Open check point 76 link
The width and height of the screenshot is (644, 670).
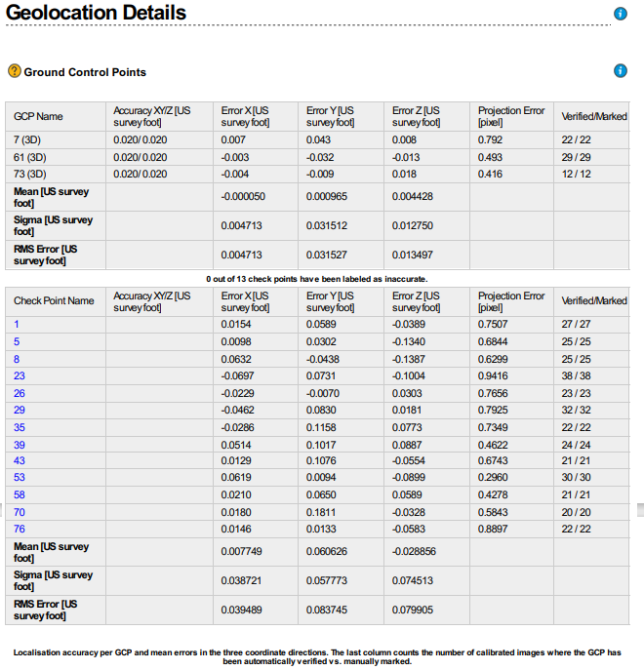coord(20,529)
